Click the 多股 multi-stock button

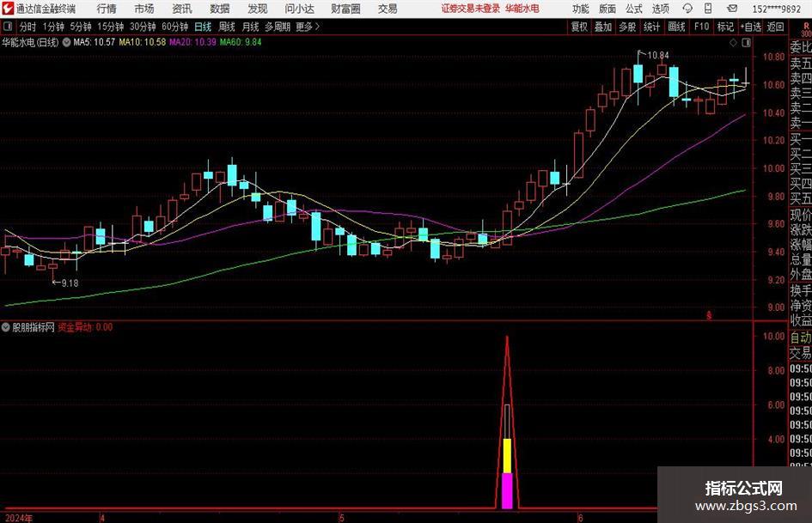click(627, 27)
